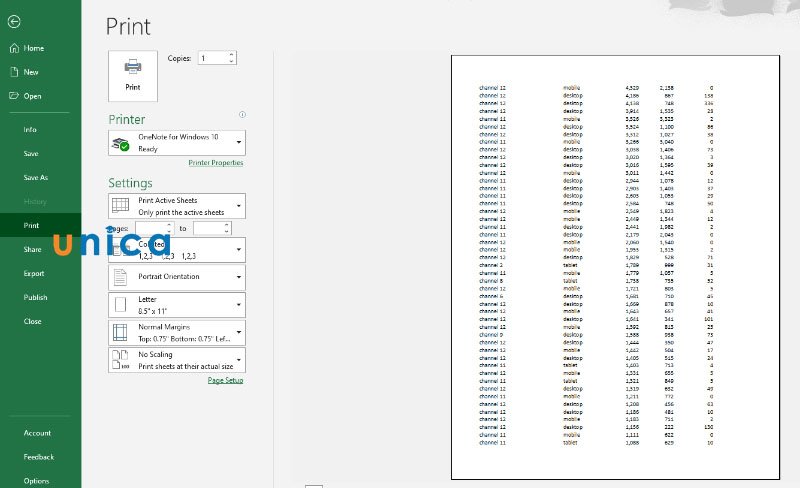
Task: Increase the Pages to value
Action: tap(227, 225)
